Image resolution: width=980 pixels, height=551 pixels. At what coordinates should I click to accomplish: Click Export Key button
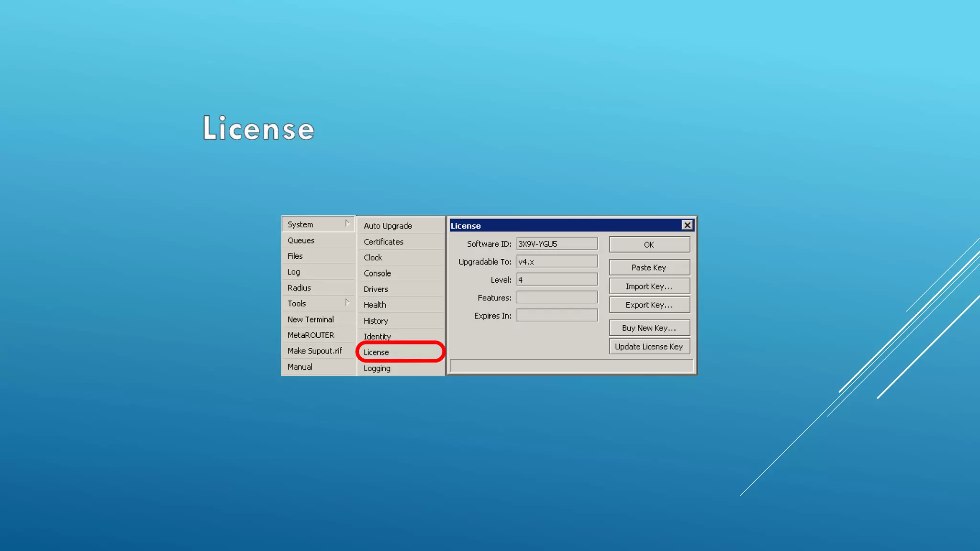tap(649, 305)
